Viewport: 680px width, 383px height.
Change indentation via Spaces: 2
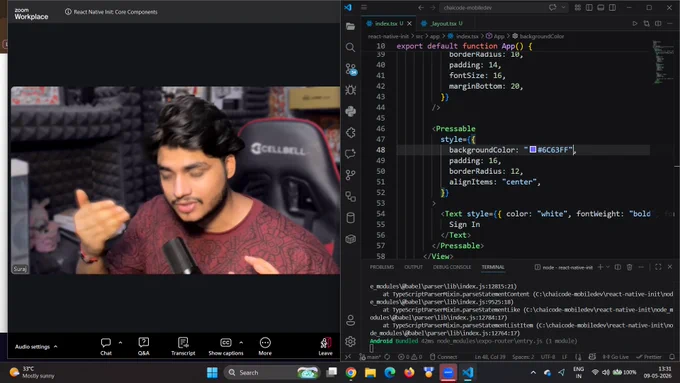click(523, 357)
